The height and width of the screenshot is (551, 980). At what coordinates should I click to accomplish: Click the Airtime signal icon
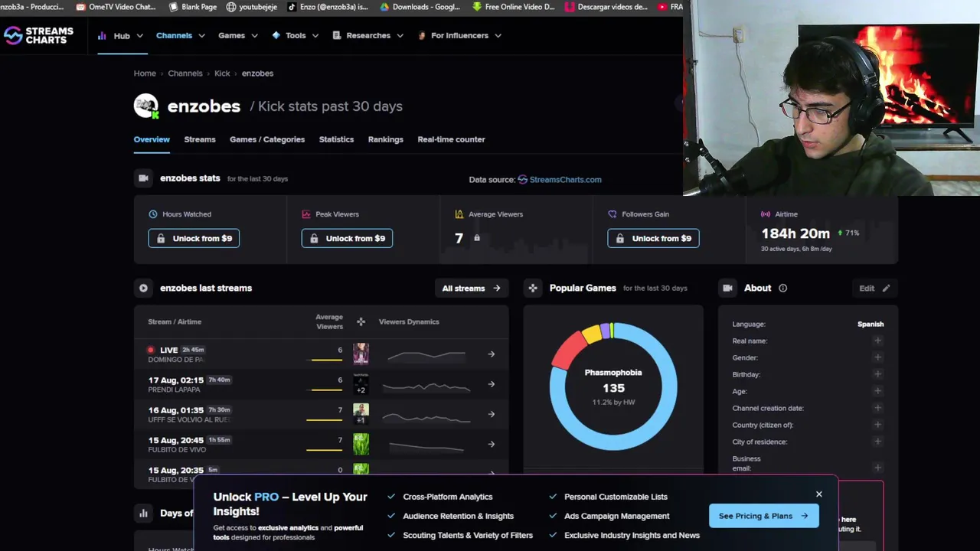(x=766, y=214)
